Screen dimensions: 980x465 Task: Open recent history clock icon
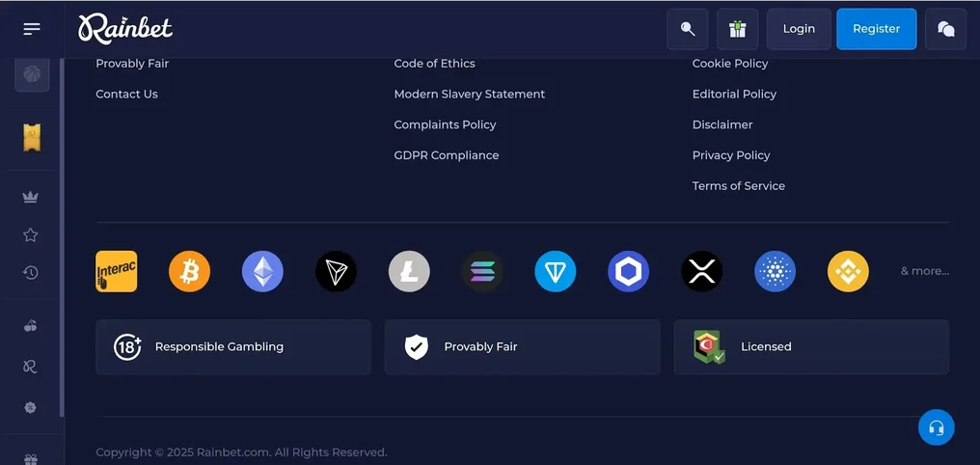tap(31, 273)
